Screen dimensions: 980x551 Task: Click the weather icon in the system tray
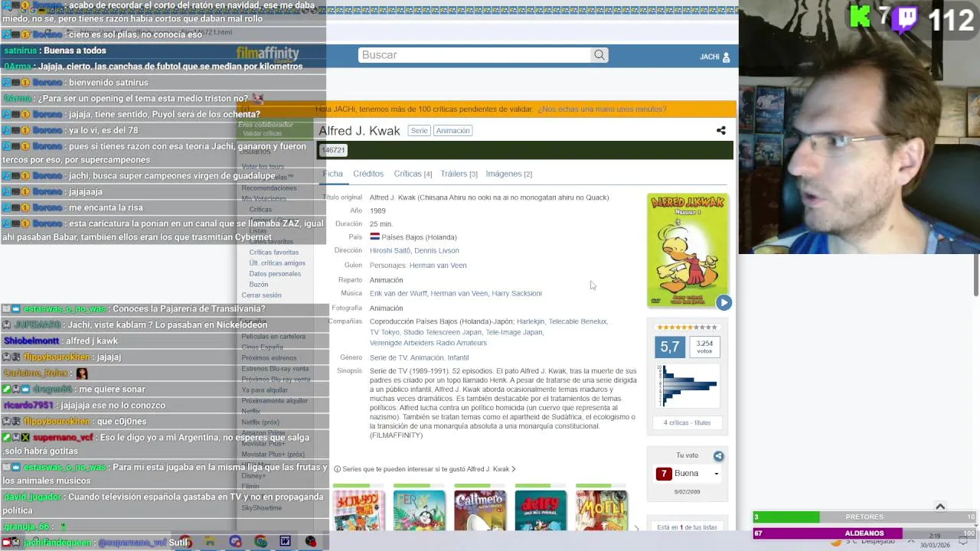pyautogui.click(x=836, y=542)
